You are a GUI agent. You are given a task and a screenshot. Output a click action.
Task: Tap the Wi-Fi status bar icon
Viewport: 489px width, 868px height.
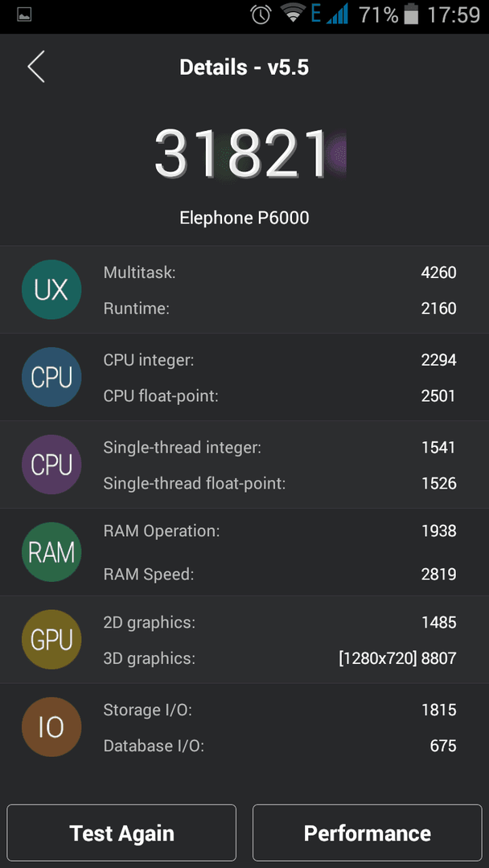292,14
